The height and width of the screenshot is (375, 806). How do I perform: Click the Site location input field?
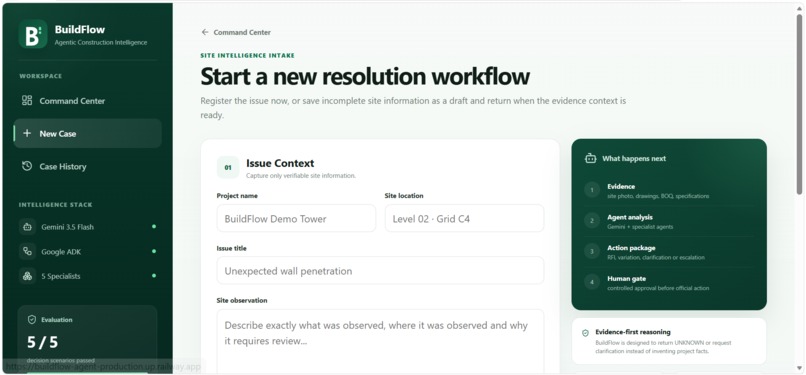pyautogui.click(x=464, y=218)
